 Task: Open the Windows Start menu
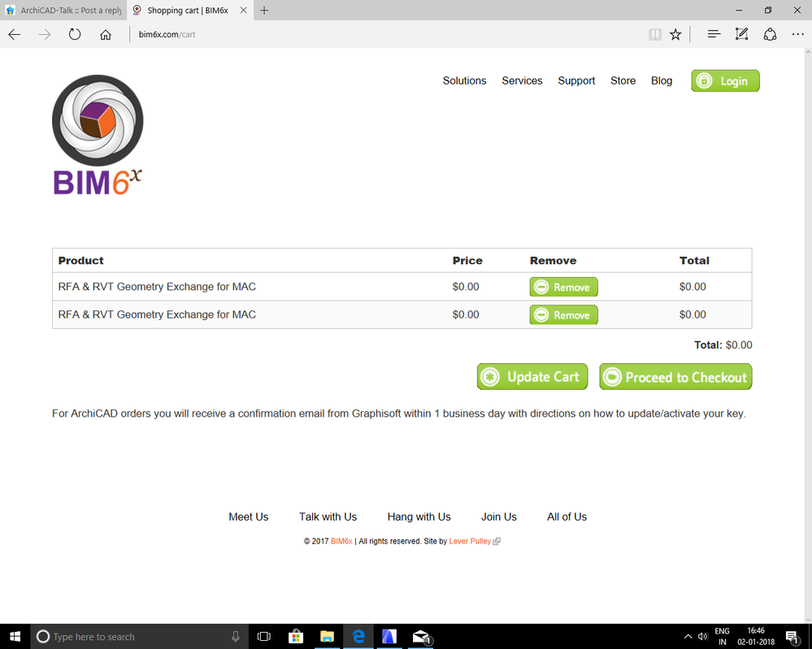15,637
